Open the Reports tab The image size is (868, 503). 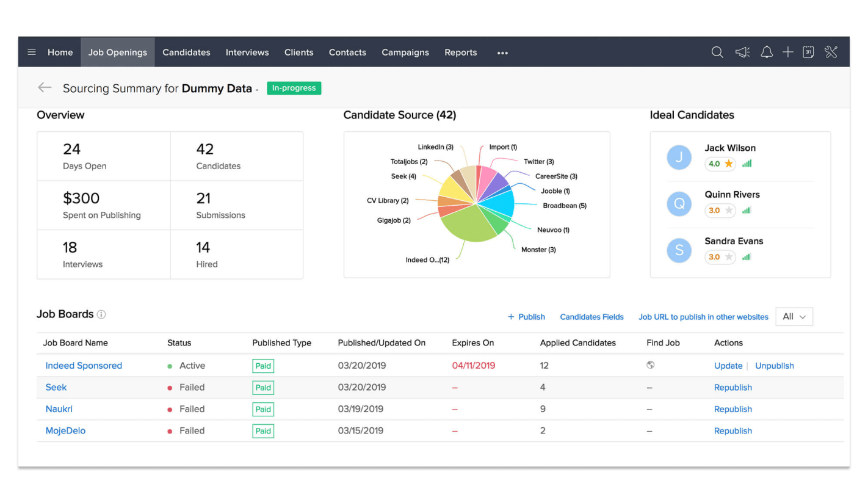(460, 52)
